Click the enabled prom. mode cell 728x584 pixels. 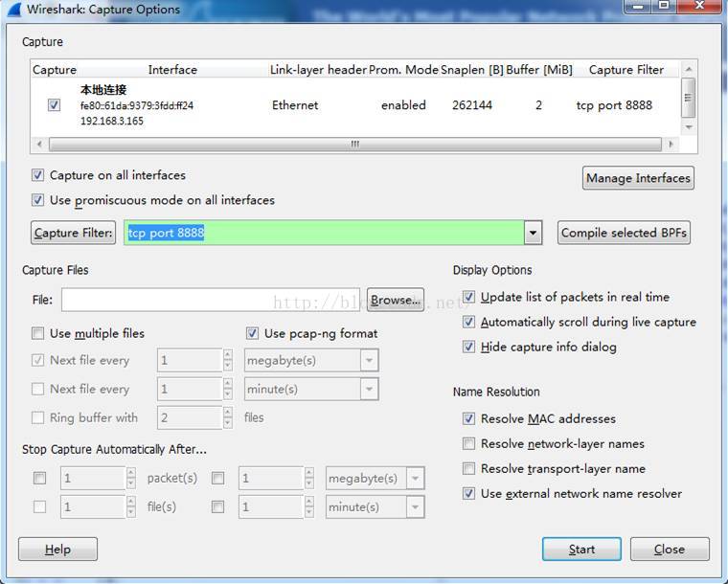(403, 105)
